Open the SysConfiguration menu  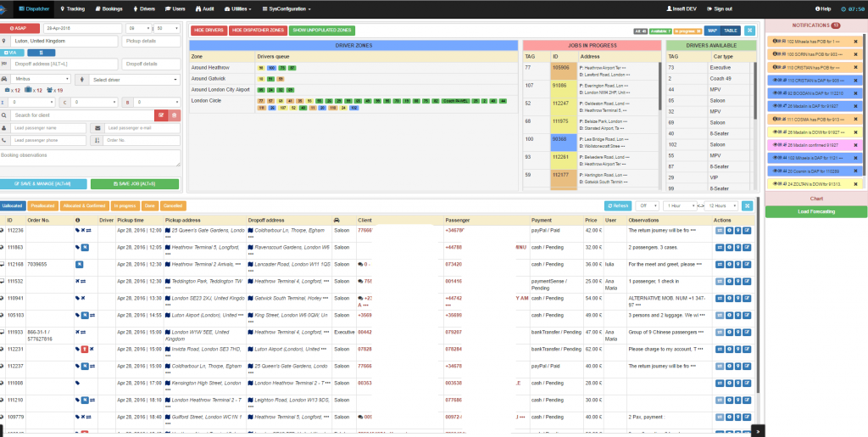(287, 8)
